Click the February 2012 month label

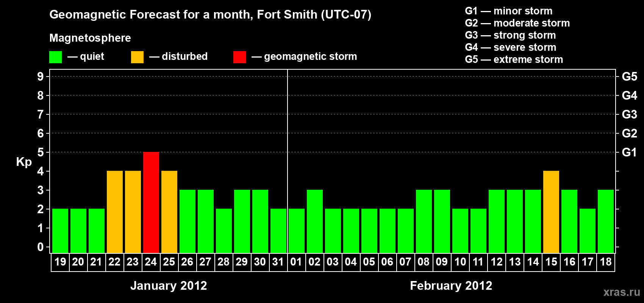(x=451, y=286)
